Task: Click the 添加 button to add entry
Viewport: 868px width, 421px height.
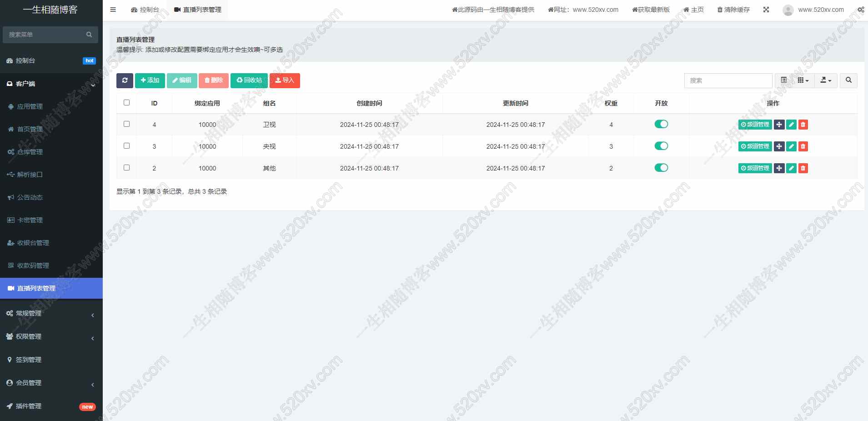Action: [x=150, y=80]
